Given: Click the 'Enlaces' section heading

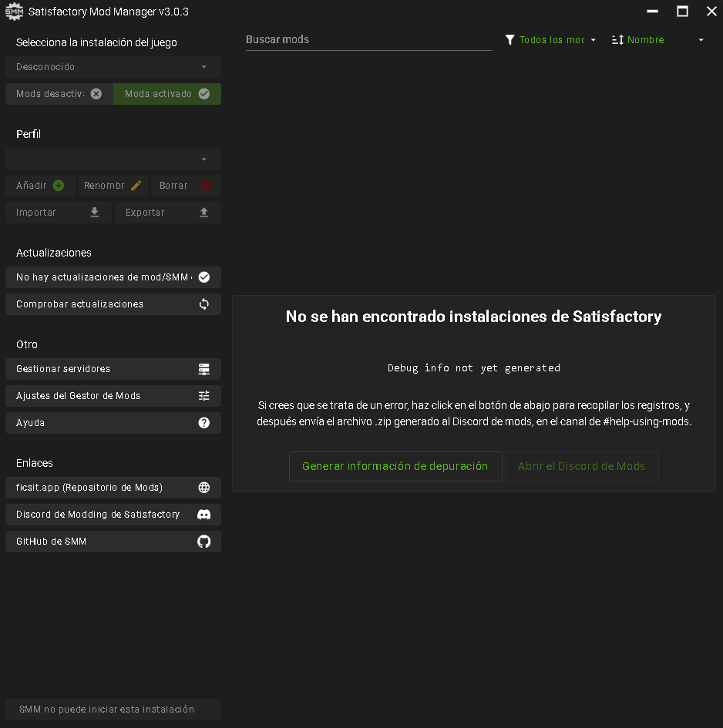Looking at the screenshot, I should pyautogui.click(x=35, y=463).
